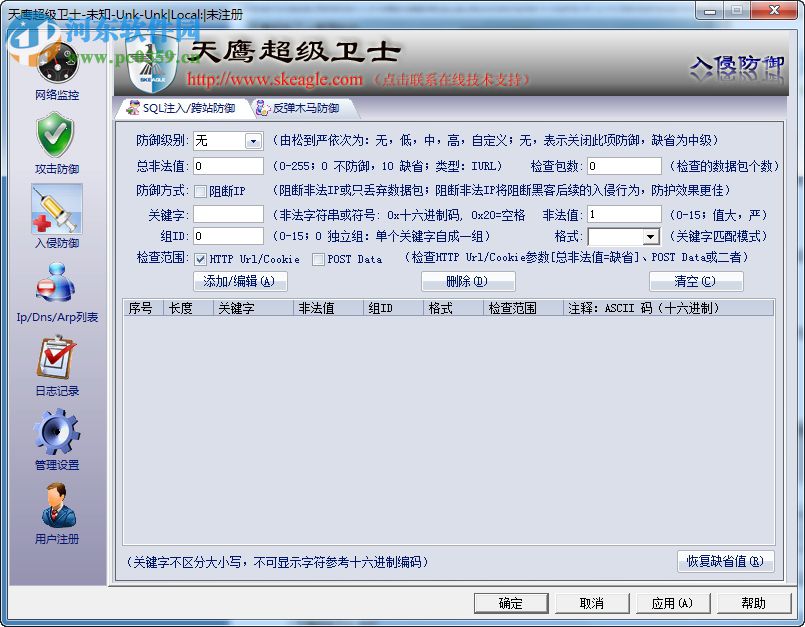Click the 恢复缺省值(R) restore defaults button
Screen dimensions: 805x627
pyautogui.click(x=725, y=561)
